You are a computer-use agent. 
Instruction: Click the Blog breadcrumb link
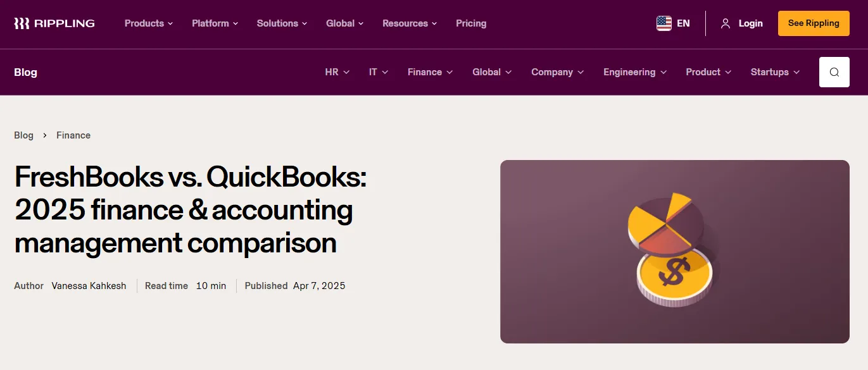click(x=23, y=135)
